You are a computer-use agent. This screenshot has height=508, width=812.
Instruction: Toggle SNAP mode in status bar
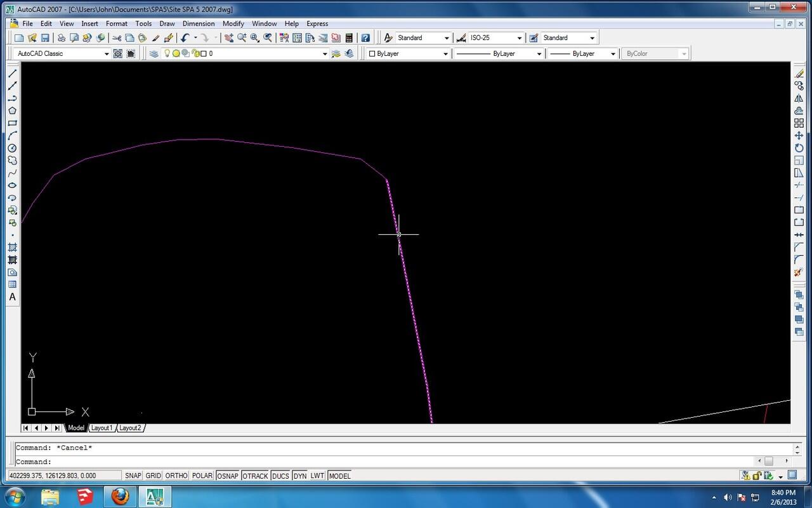[133, 476]
